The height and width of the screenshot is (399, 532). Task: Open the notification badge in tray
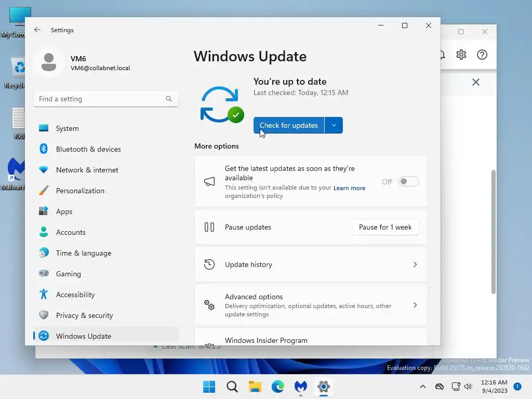tap(517, 387)
